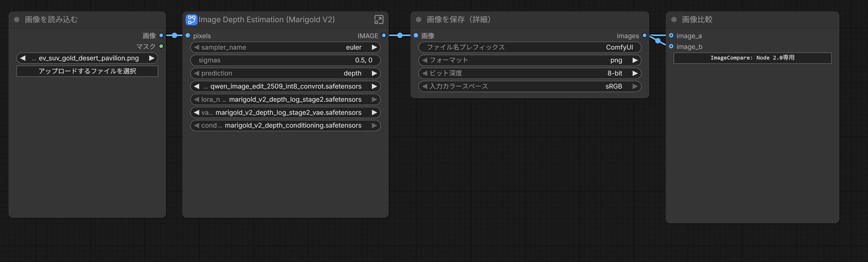The height and width of the screenshot is (262, 868).
Task: Select previous image file before ev_suv_gold_desert_pavilion.png
Action: click(x=23, y=58)
